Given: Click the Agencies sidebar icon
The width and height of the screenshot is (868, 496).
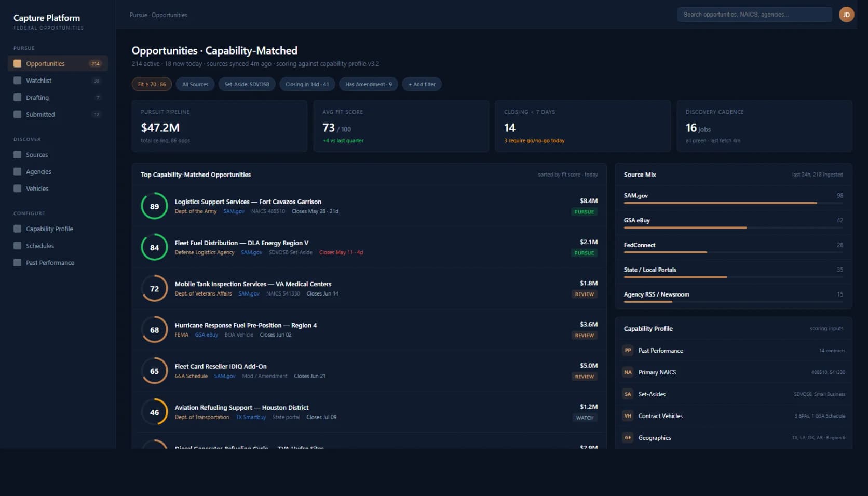Looking at the screenshot, I should 18,171.
